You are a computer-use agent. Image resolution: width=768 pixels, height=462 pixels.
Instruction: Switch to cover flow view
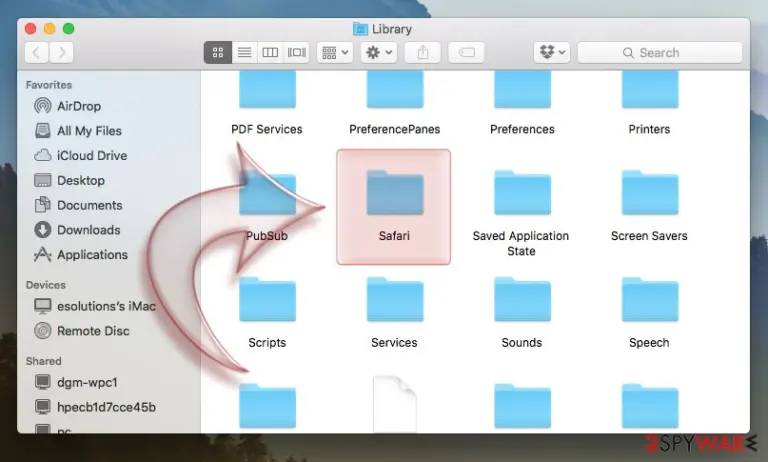tap(296, 52)
